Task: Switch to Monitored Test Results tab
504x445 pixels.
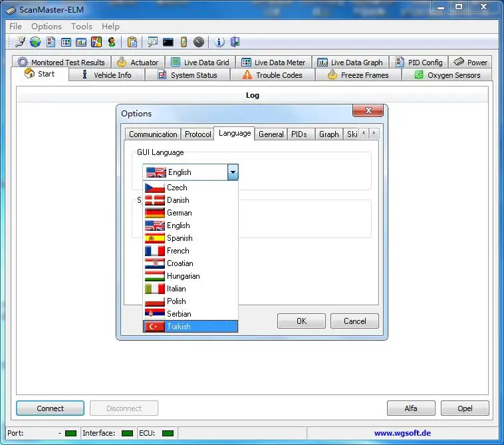Action: 61,62
